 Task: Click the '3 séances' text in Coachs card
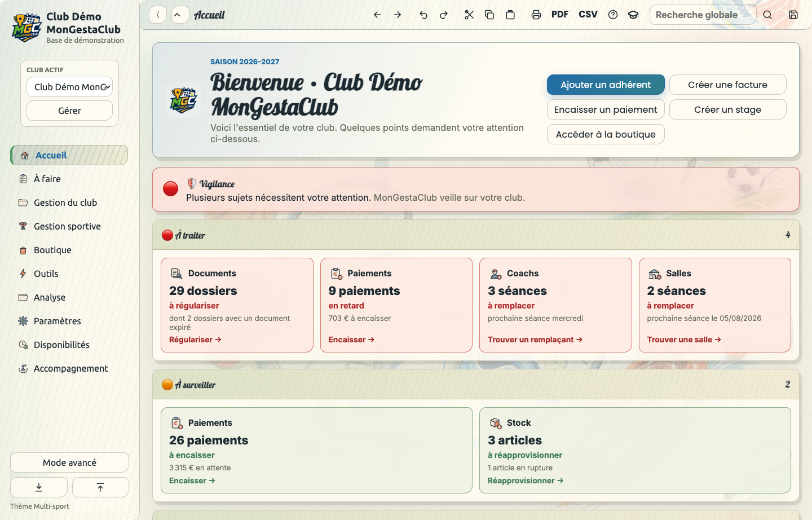coord(517,291)
